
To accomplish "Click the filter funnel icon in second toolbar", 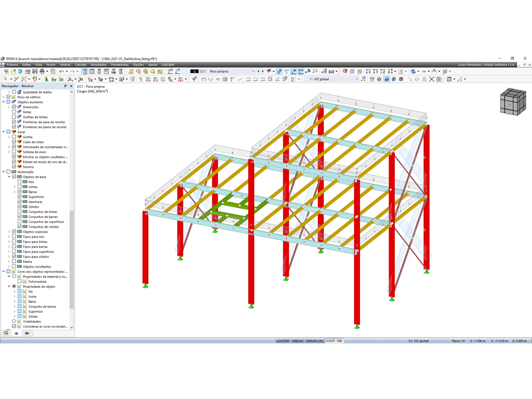I will (194, 79).
